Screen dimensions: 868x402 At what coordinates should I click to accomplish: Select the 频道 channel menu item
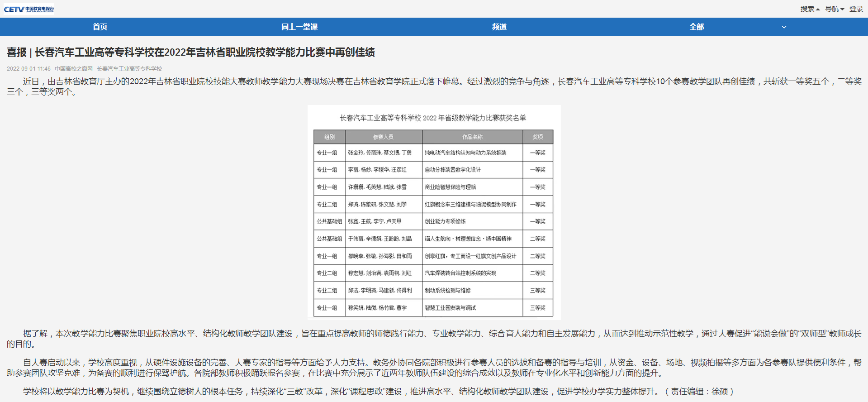tap(499, 27)
